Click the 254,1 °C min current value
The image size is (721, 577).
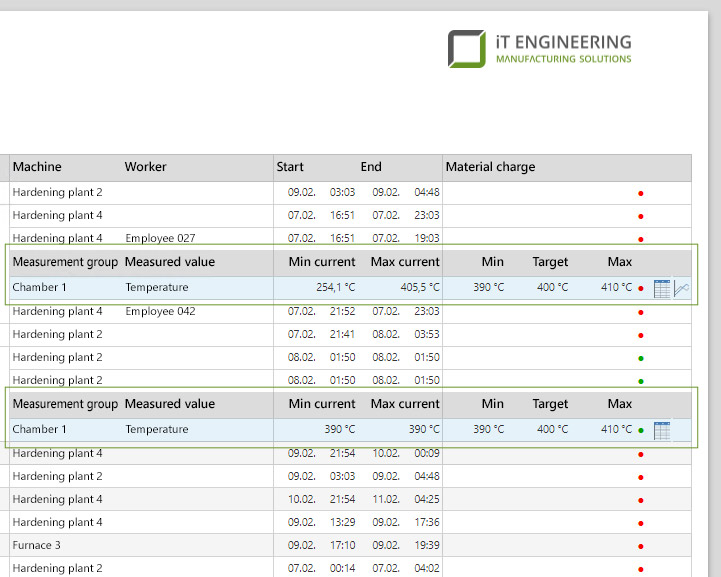point(333,288)
